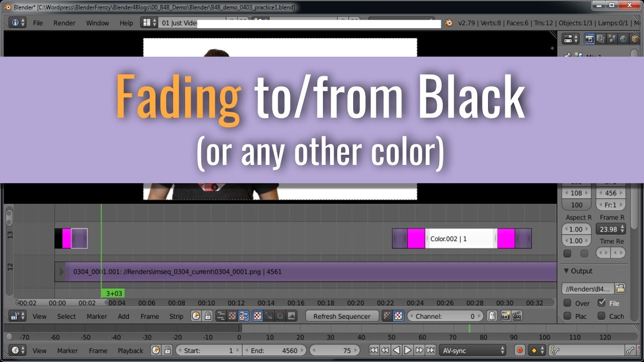Image resolution: width=644 pixels, height=362 pixels.
Task: Open the File menu
Action: [x=38, y=23]
